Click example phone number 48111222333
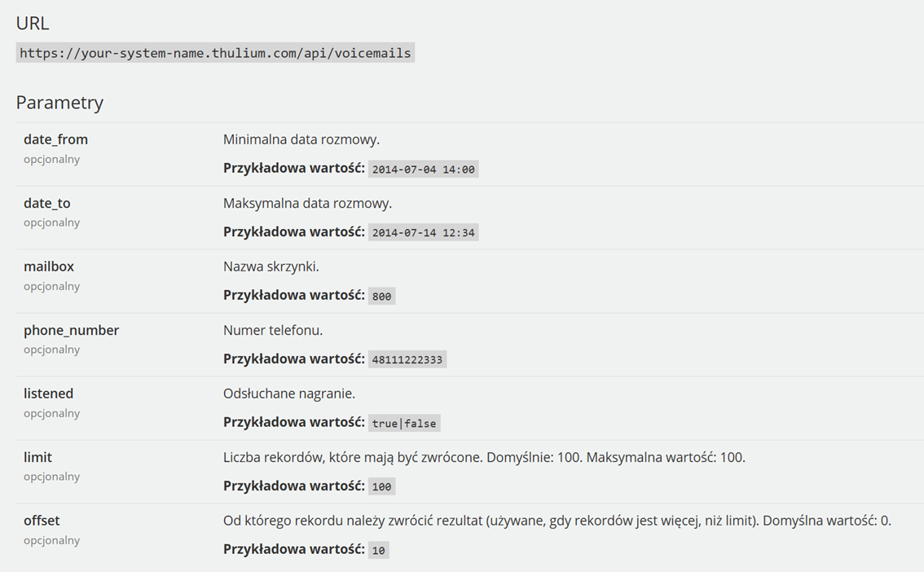 pos(407,360)
